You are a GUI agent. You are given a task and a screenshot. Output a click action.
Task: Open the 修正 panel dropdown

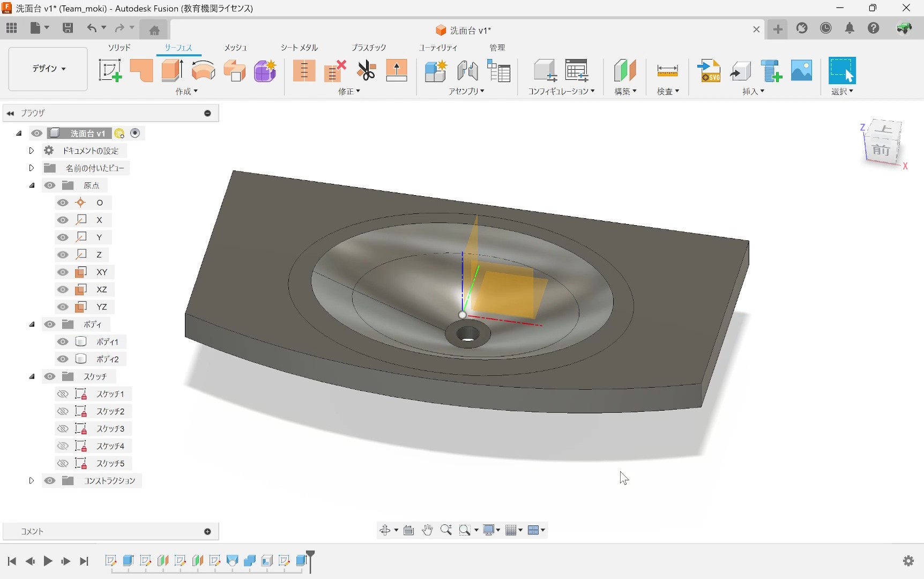click(x=349, y=92)
